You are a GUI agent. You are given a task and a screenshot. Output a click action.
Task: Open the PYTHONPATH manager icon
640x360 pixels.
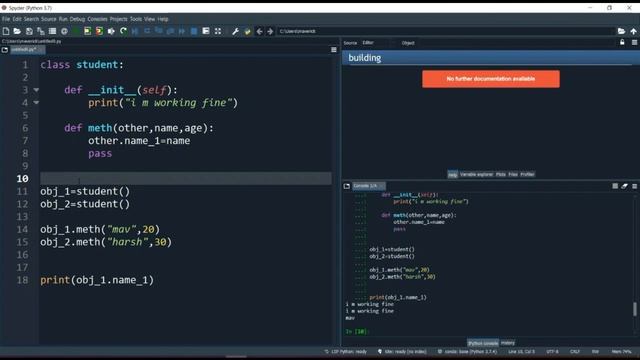click(247, 31)
